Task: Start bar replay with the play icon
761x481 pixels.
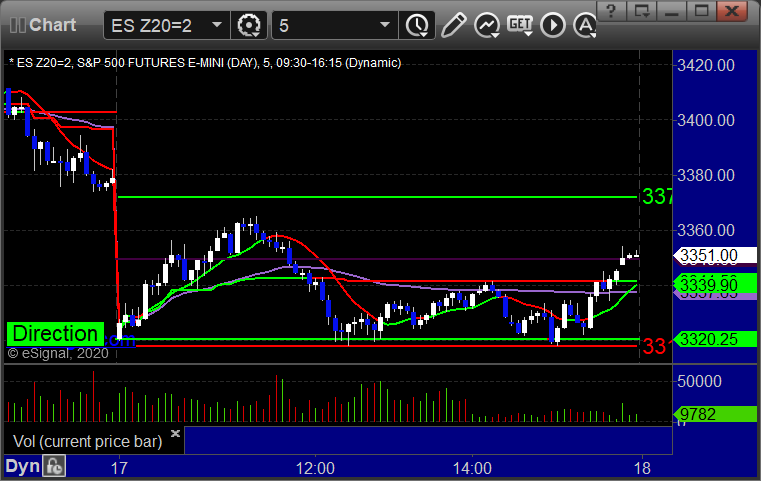Action: [x=553, y=25]
